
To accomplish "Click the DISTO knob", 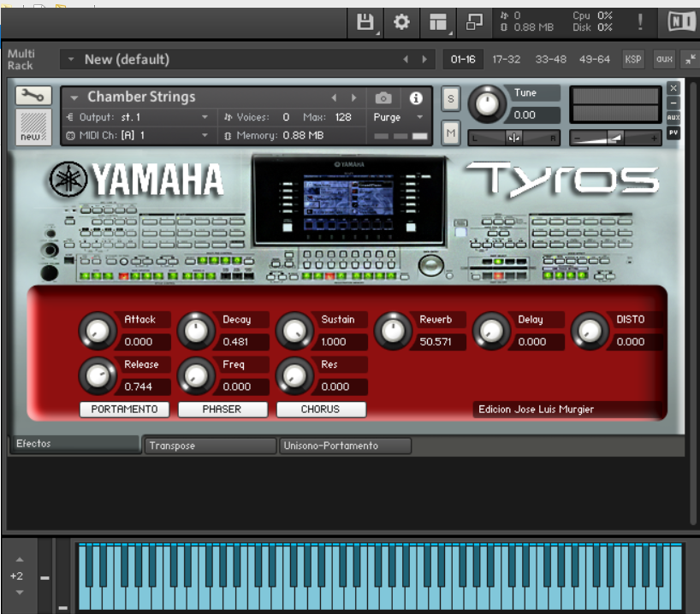I will (590, 331).
